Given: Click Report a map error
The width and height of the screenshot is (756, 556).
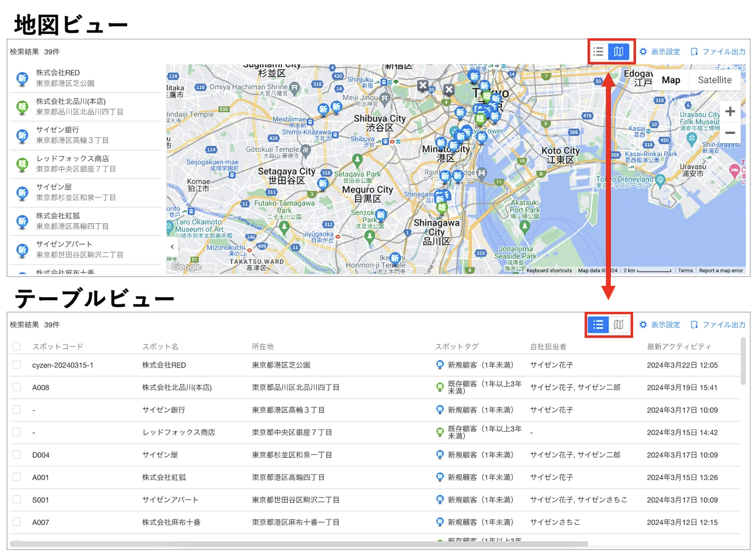Looking at the screenshot, I should 720,270.
